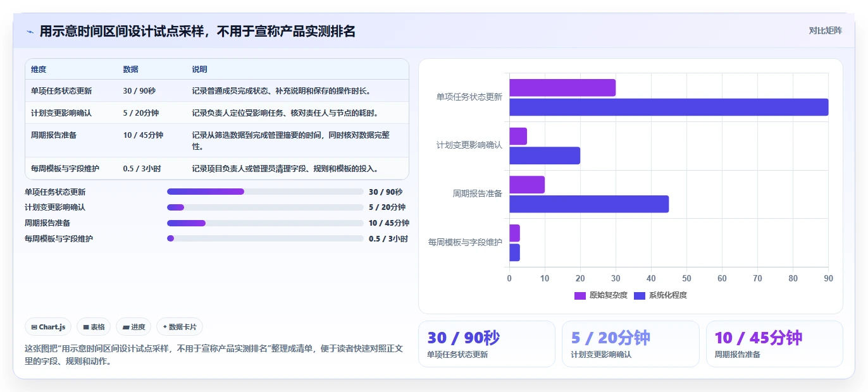This screenshot has height=392, width=868.
Task: Open the 30 / 90秒 stat card
Action: pos(487,344)
